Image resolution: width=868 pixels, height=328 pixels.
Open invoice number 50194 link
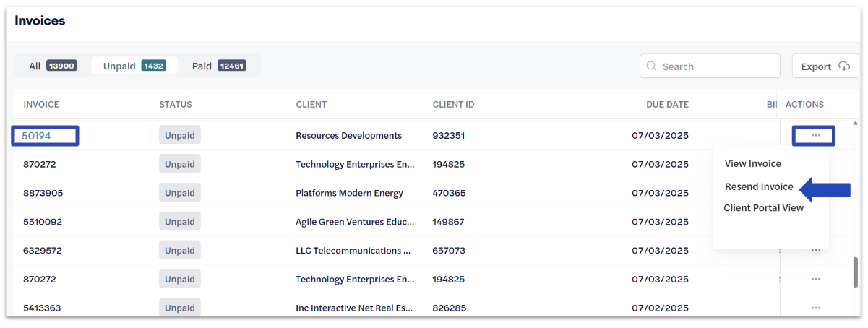36,135
